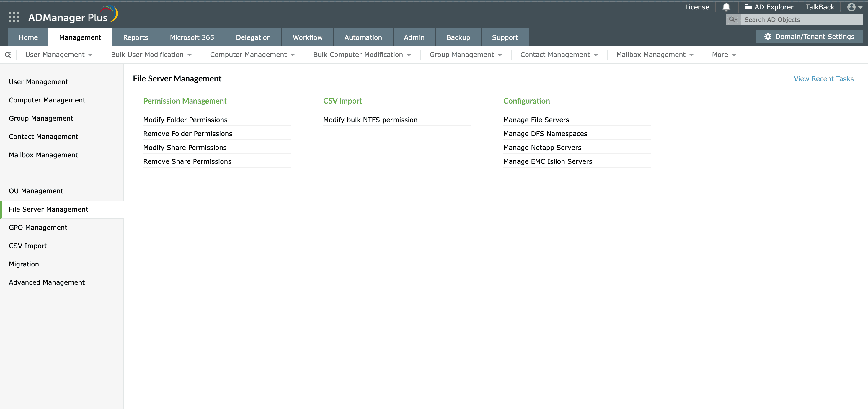Open the More dropdown menu
This screenshot has height=409, width=868.
pos(723,55)
